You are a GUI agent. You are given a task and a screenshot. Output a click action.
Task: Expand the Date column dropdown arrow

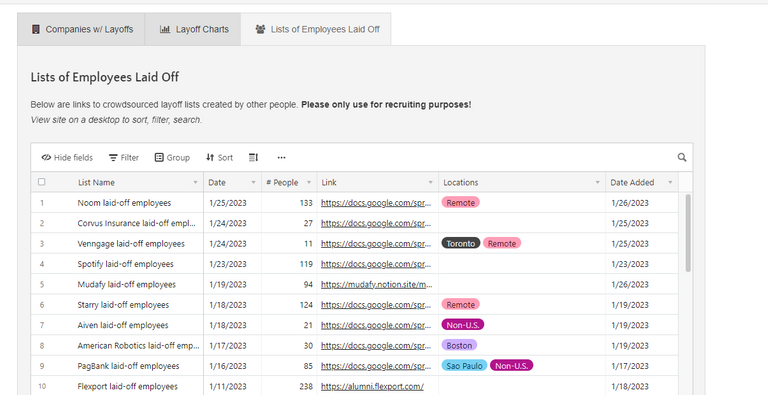tap(253, 182)
